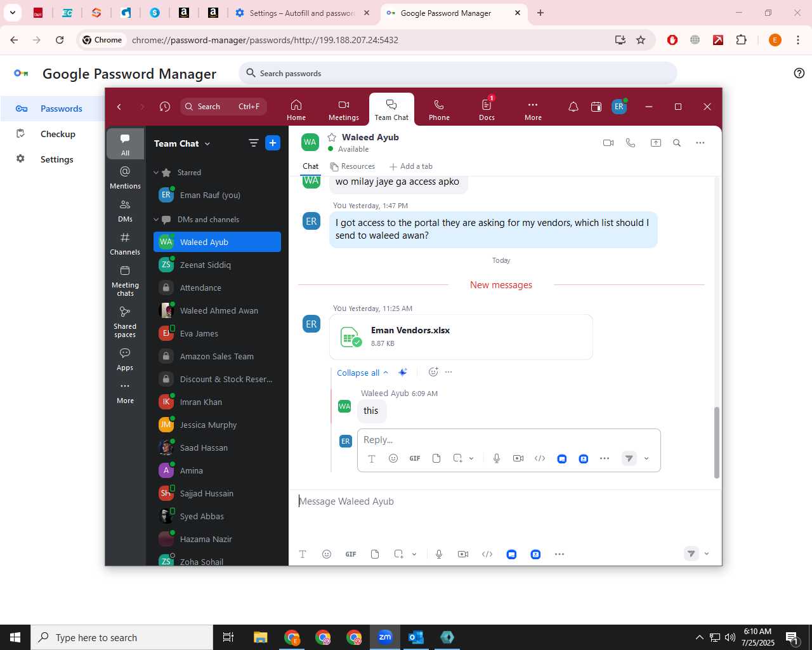The height and width of the screenshot is (650, 812).
Task: Open Eva James chat
Action: click(x=217, y=333)
